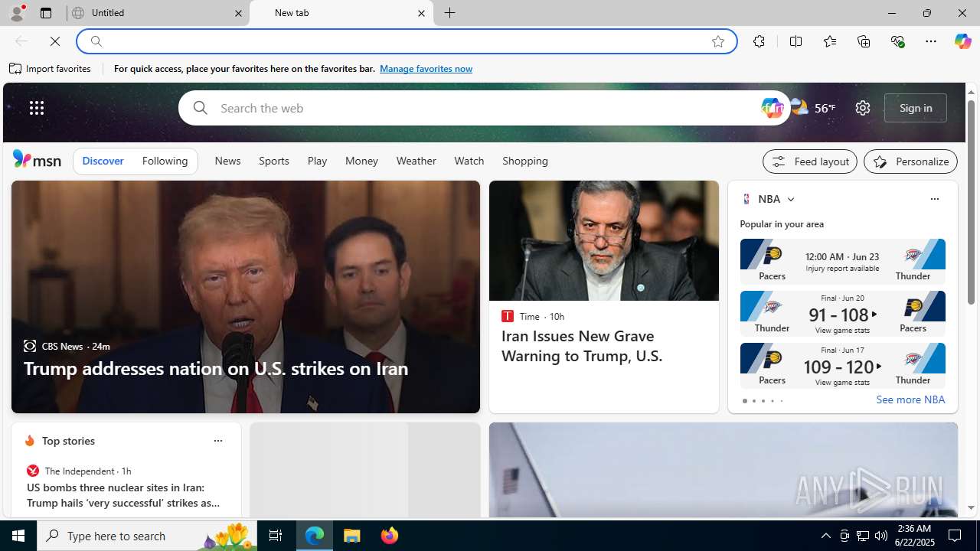Image resolution: width=980 pixels, height=551 pixels.
Task: Open Pacers vs Thunder Jun 23 game
Action: pyautogui.click(x=842, y=261)
